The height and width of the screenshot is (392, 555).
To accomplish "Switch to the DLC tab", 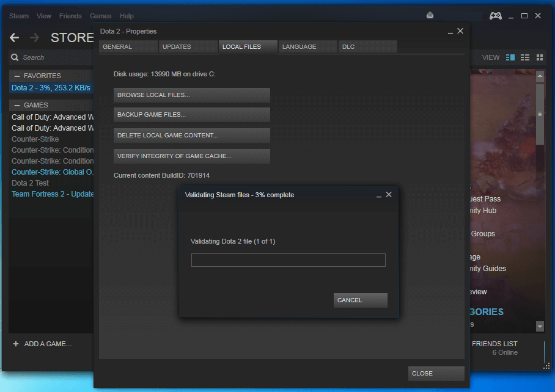I will tap(368, 46).
